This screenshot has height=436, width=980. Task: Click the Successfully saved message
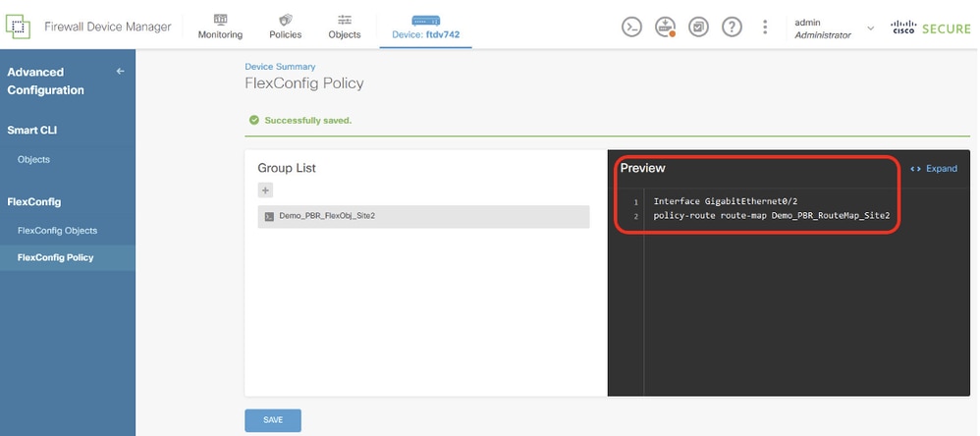click(308, 120)
